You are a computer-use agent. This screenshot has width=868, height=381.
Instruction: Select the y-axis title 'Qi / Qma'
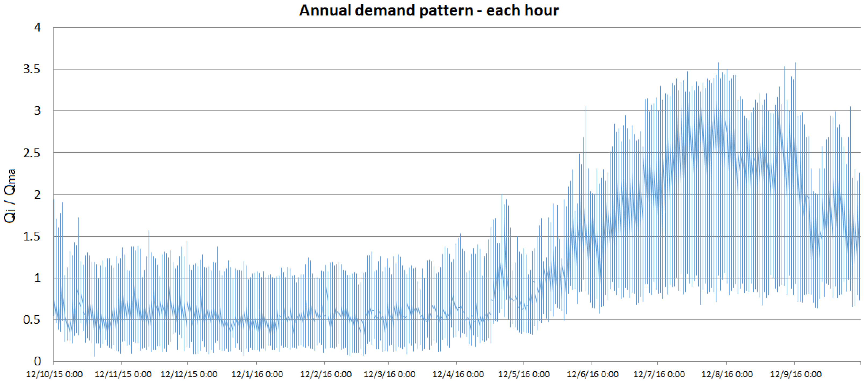pos(10,196)
